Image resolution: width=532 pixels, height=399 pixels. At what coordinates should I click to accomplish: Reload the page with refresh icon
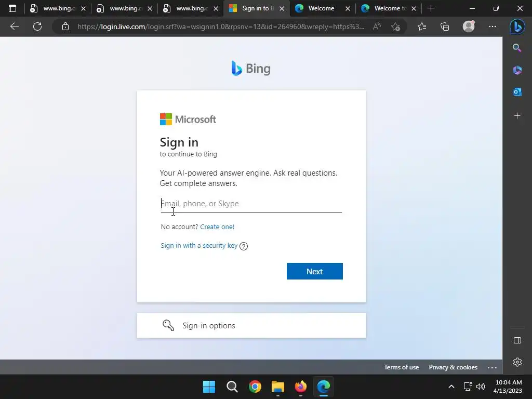click(x=37, y=26)
